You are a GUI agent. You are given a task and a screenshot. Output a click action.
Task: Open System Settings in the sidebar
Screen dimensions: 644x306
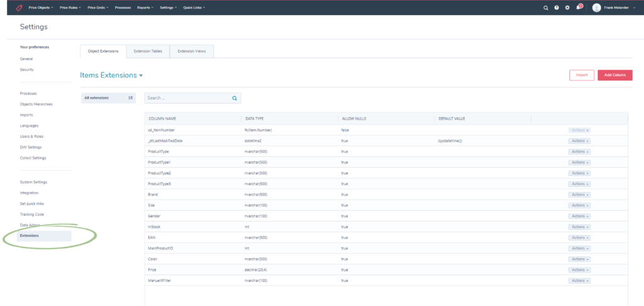point(33,182)
